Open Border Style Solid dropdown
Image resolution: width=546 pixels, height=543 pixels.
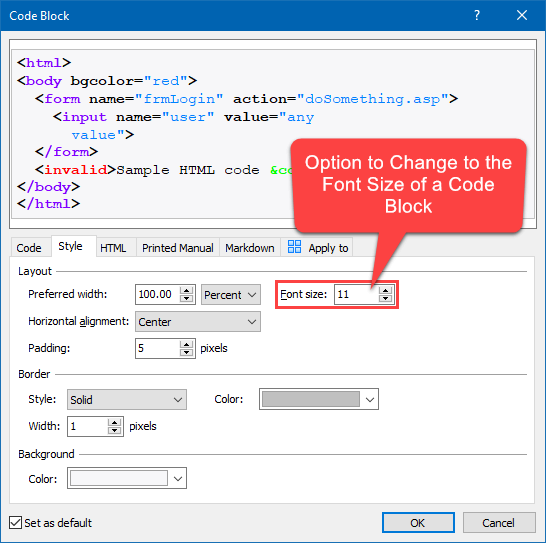pyautogui.click(x=127, y=400)
